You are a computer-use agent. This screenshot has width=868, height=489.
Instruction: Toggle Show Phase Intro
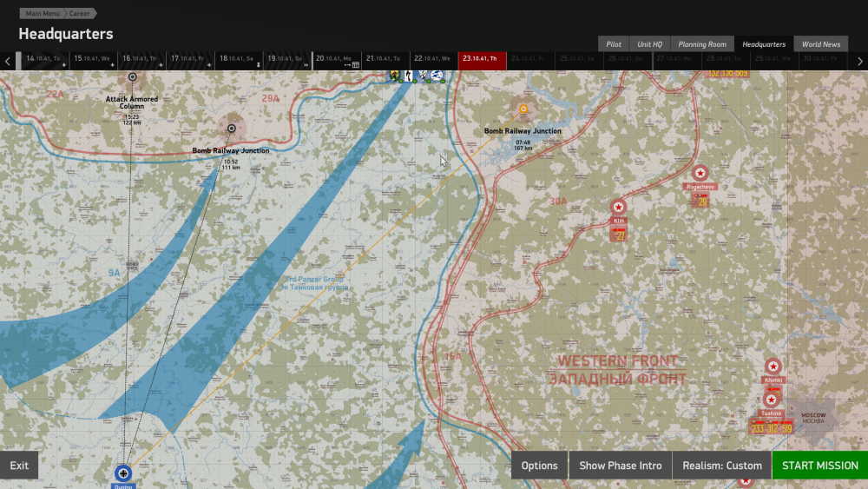tap(620, 466)
